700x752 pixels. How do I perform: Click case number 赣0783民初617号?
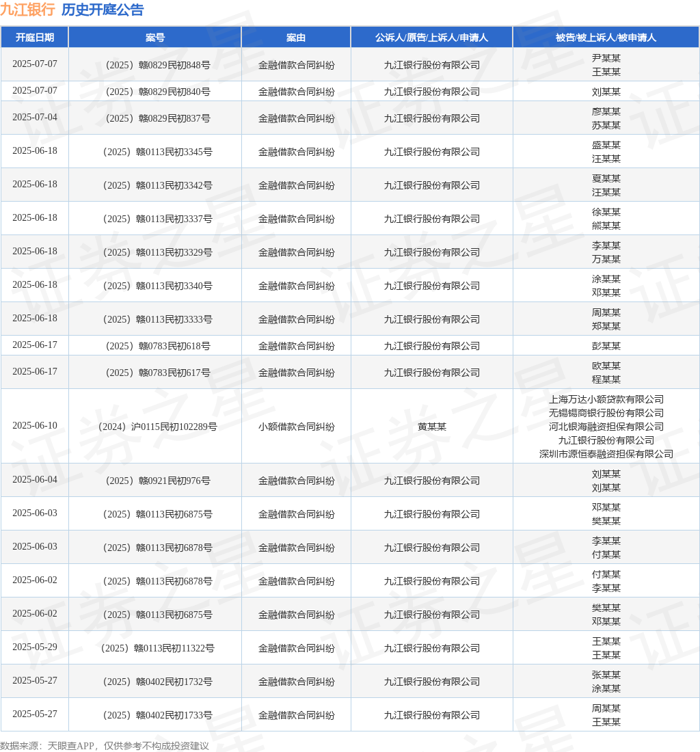click(157, 373)
